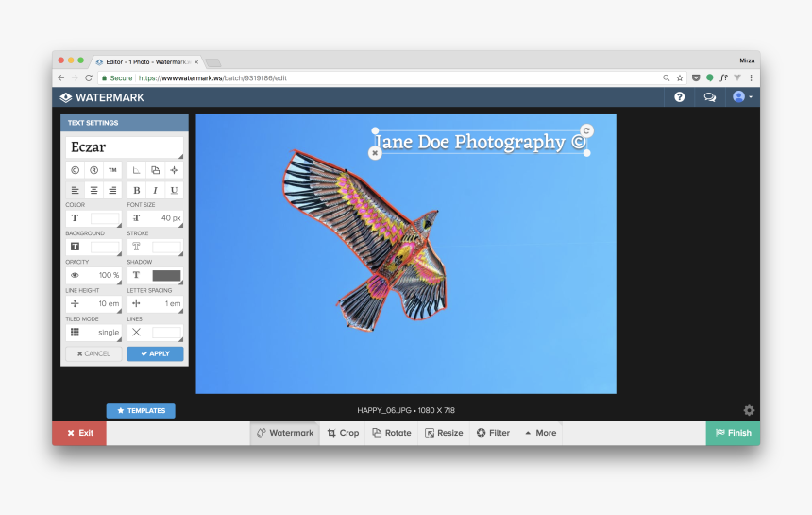This screenshot has height=515, width=812.
Task: Click the line height arrows icon
Action: click(76, 303)
